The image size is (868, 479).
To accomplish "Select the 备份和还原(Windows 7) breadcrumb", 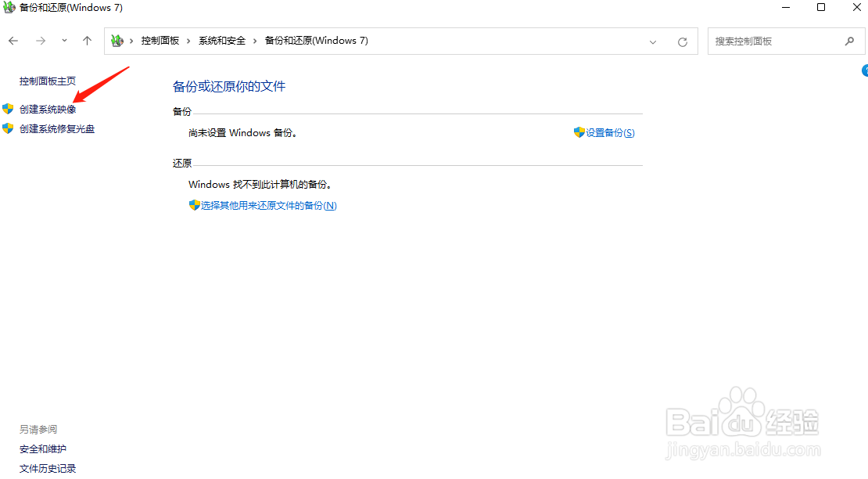I will click(x=316, y=41).
